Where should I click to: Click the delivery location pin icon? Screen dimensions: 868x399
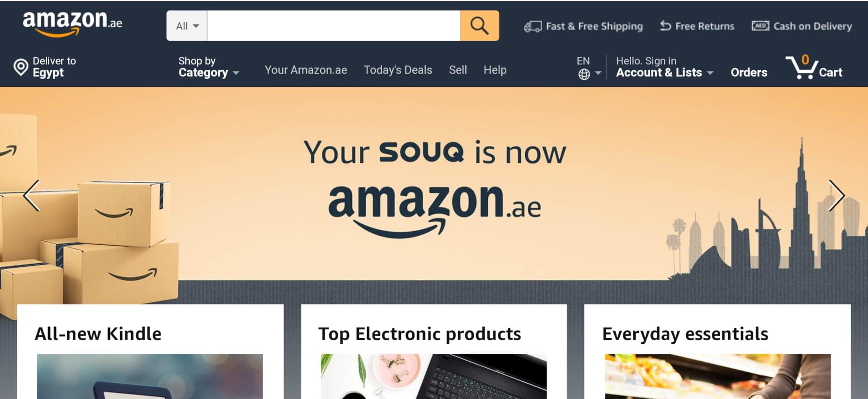(20, 67)
